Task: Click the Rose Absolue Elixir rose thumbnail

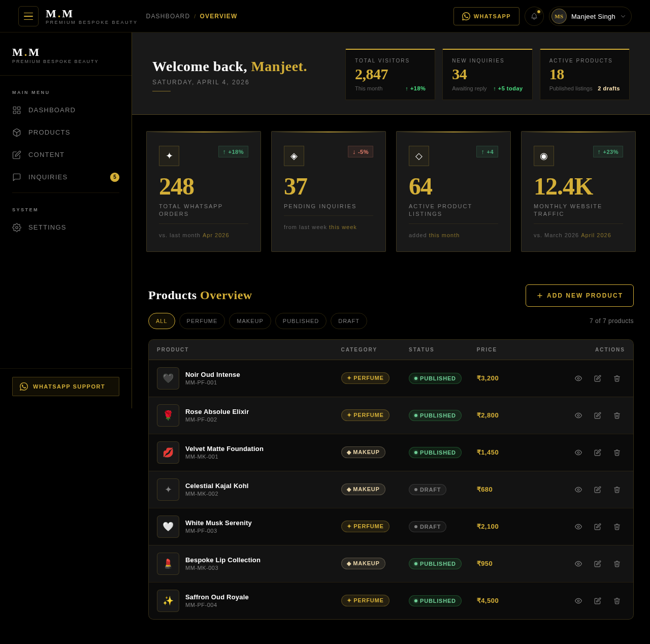Action: [x=168, y=415]
